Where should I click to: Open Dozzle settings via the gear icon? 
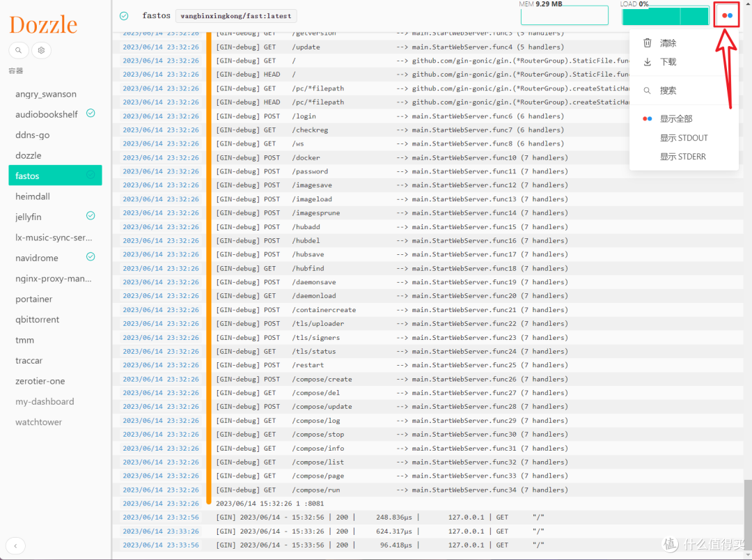pos(40,49)
